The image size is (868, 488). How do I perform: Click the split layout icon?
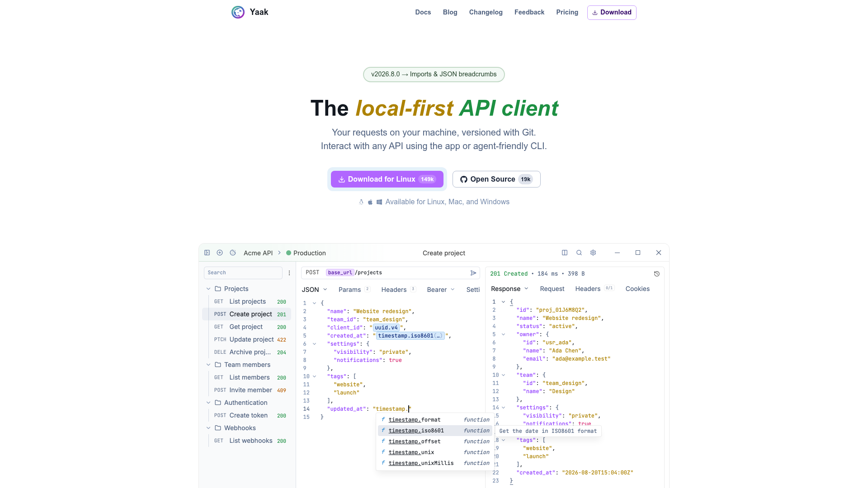click(x=565, y=253)
